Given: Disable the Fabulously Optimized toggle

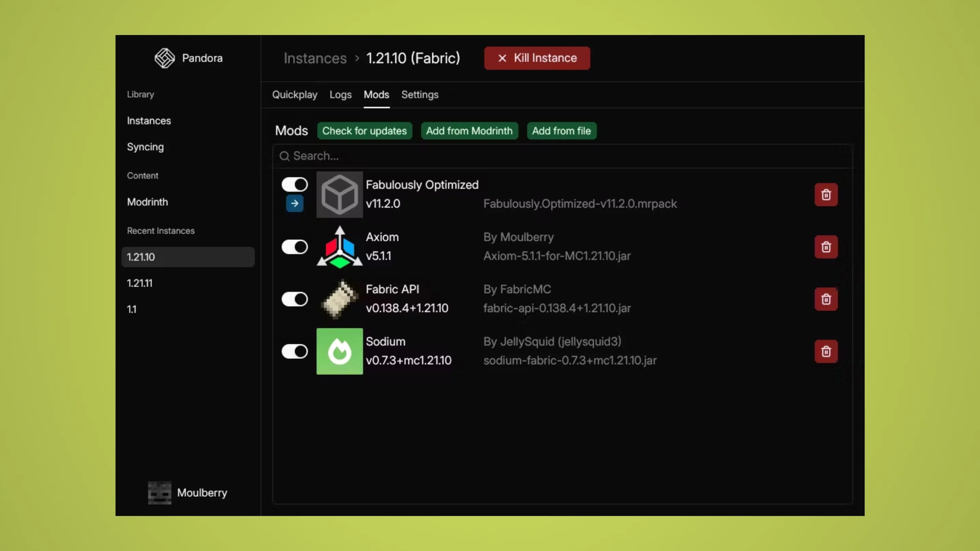Looking at the screenshot, I should point(294,185).
